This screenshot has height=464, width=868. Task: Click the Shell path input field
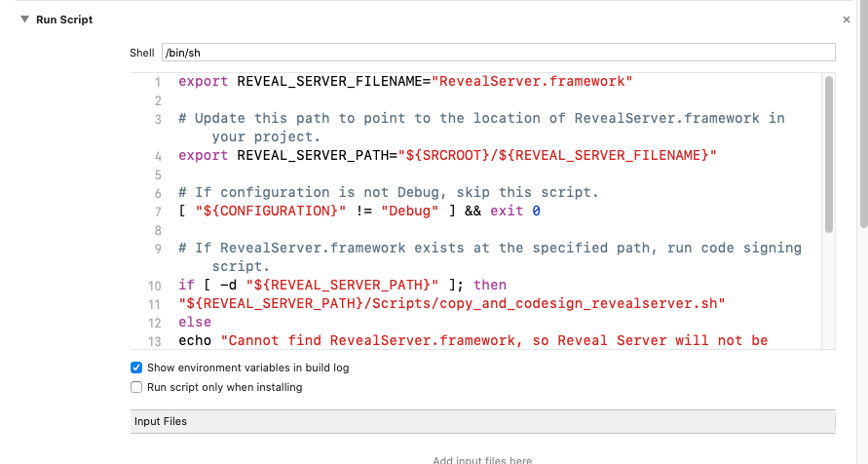pyautogui.click(x=498, y=53)
